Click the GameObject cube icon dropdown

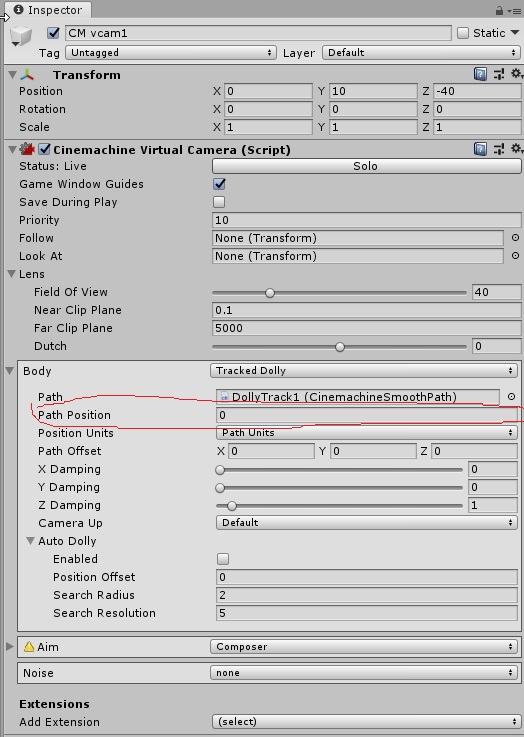point(21,37)
